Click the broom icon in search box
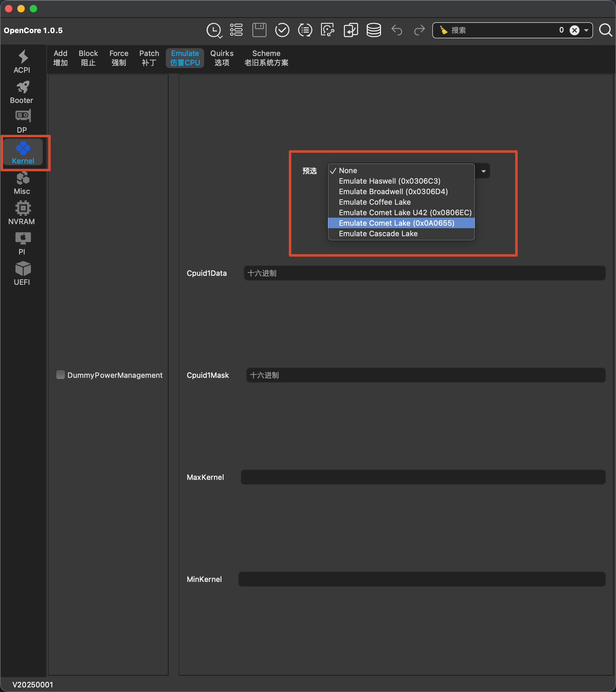Image resolution: width=616 pixels, height=692 pixels. pos(443,30)
